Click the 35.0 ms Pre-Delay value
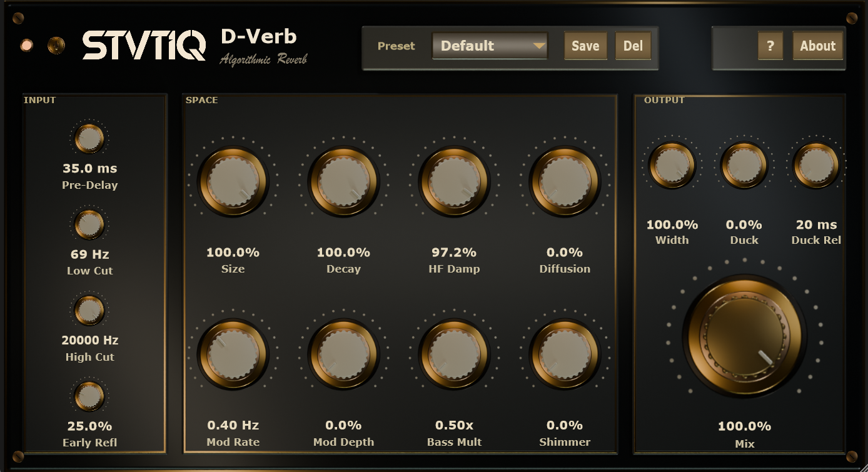Viewport: 868px width, 472px height. point(89,168)
